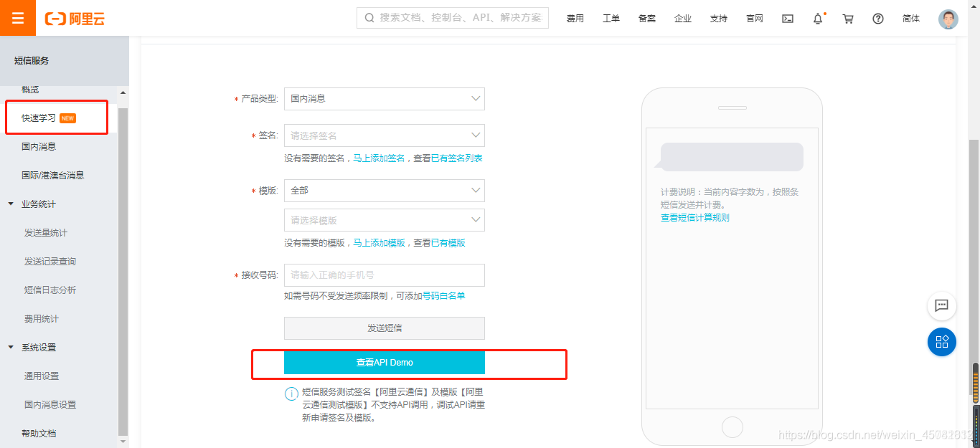980x448 pixels.
Task: Open the shopping cart icon
Action: coord(848,19)
